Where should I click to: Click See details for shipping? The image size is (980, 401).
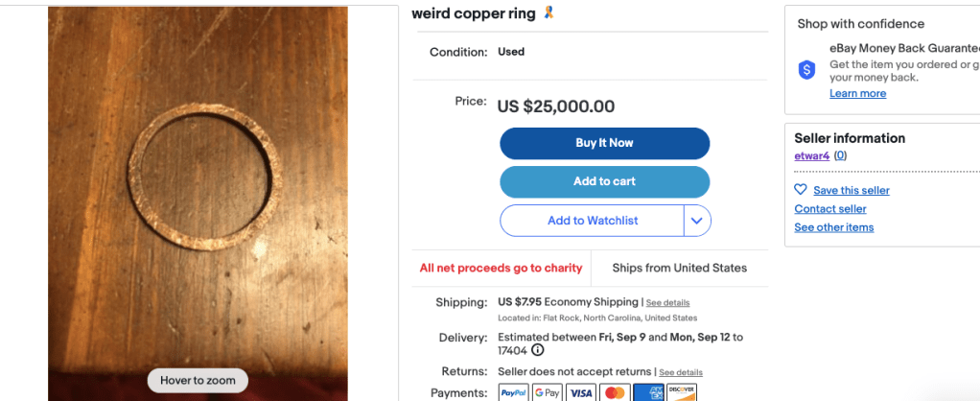(x=667, y=303)
